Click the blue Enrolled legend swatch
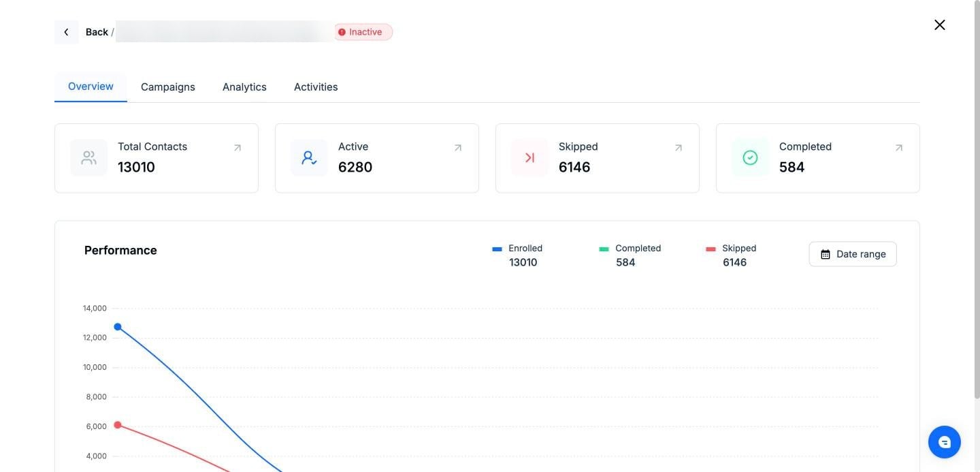980x472 pixels. click(x=497, y=249)
